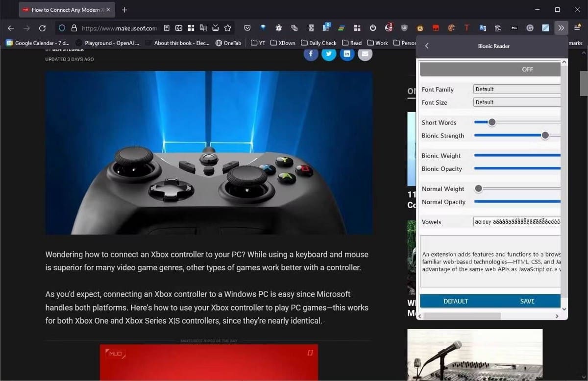Screen dimensions: 588x381
Task: Go back to the previous page
Action: click(x=11, y=28)
